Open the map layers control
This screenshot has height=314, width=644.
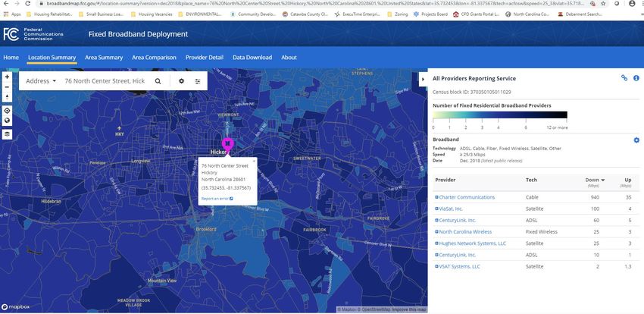[7, 134]
